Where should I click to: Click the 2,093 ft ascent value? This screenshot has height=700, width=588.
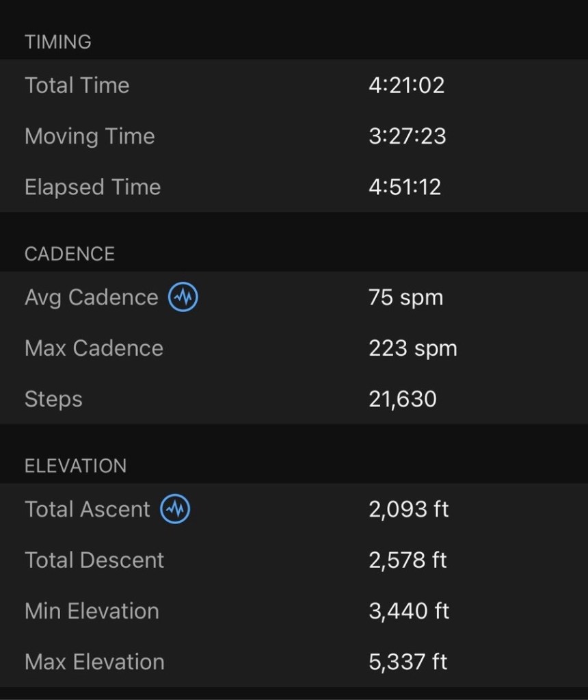pos(408,509)
